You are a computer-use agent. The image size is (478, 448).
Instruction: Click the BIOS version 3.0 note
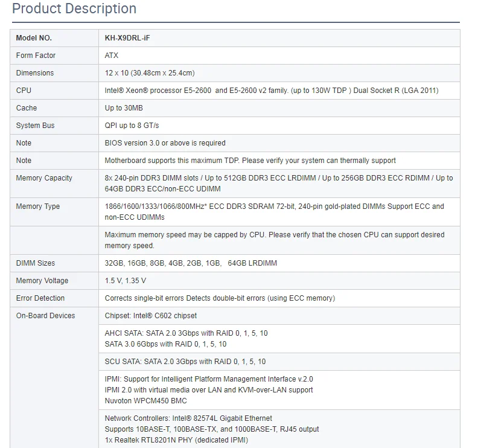(165, 143)
